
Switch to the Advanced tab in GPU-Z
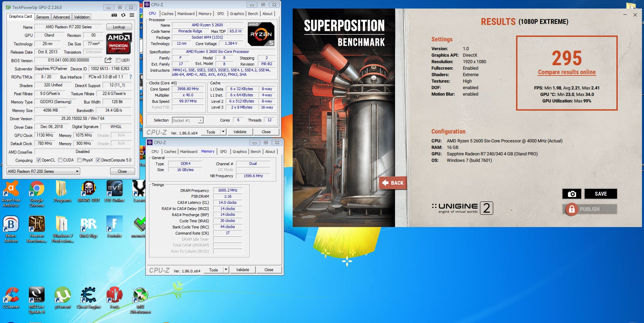(x=61, y=17)
